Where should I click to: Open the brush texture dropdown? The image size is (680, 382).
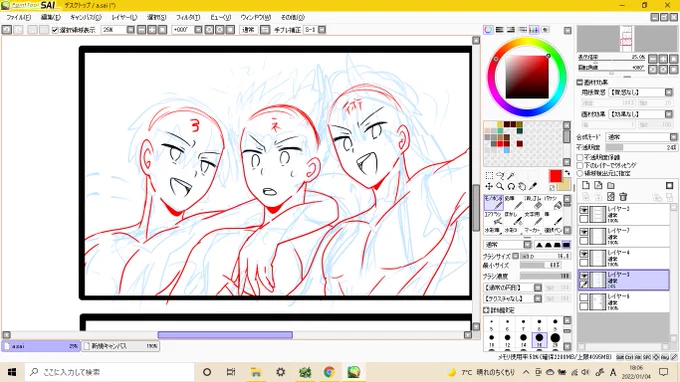pos(538,299)
